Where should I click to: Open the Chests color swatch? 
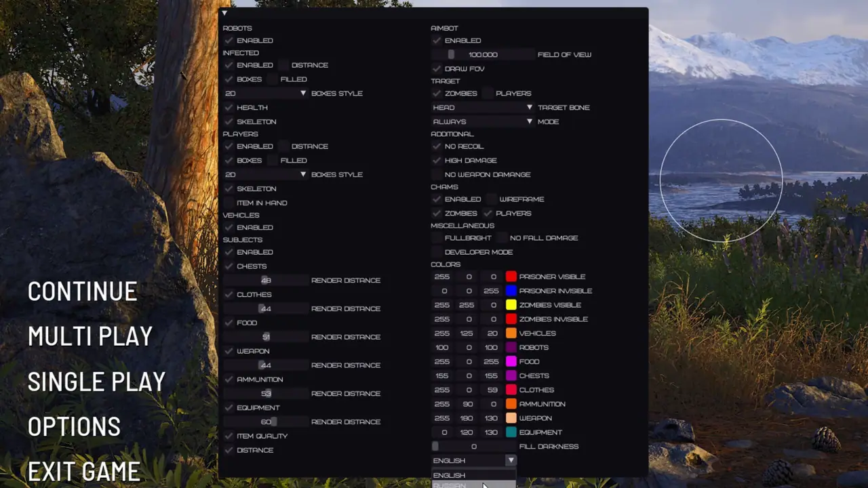coord(511,376)
